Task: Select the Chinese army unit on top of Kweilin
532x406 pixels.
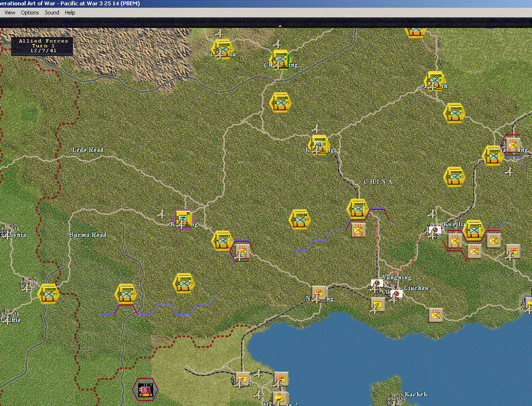Action: 474,230
